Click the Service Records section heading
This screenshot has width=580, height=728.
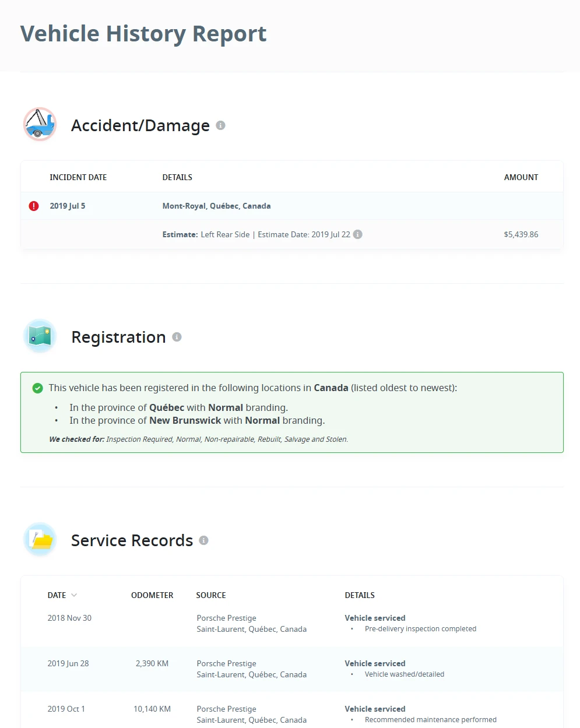(132, 540)
